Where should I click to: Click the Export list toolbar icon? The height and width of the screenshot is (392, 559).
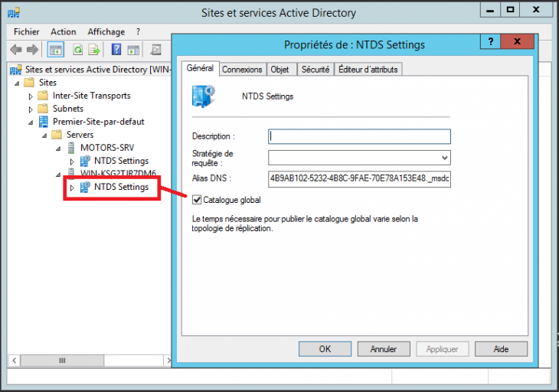[94, 50]
